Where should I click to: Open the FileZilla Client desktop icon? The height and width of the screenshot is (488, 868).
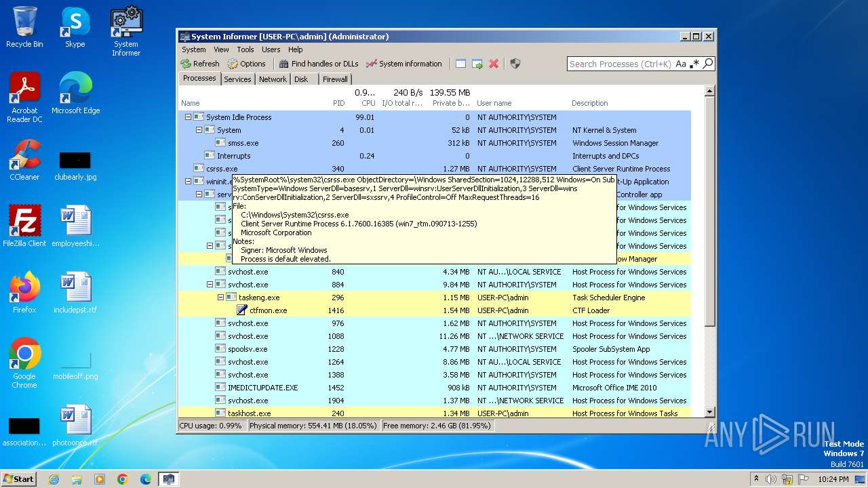point(24,226)
